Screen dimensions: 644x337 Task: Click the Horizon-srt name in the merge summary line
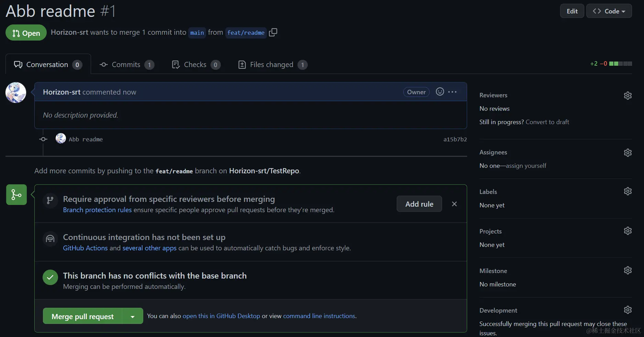pyautogui.click(x=69, y=32)
